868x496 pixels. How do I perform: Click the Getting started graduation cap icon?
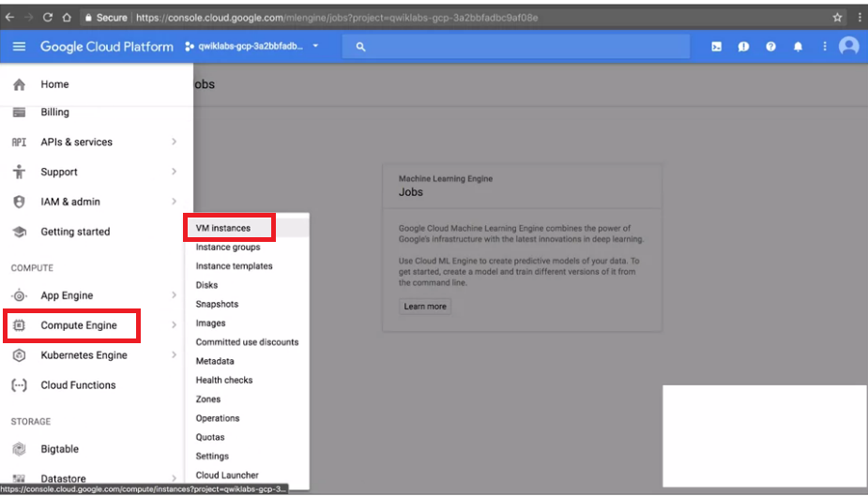[19, 232]
